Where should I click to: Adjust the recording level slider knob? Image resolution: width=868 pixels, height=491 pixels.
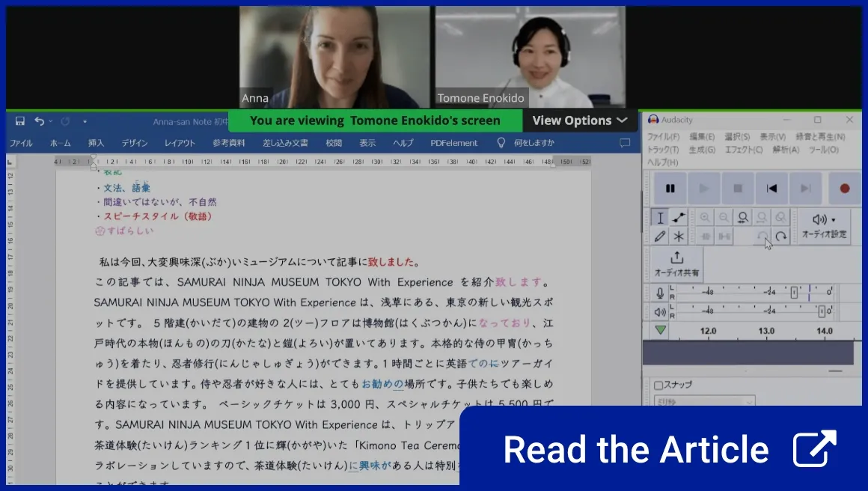(794, 292)
